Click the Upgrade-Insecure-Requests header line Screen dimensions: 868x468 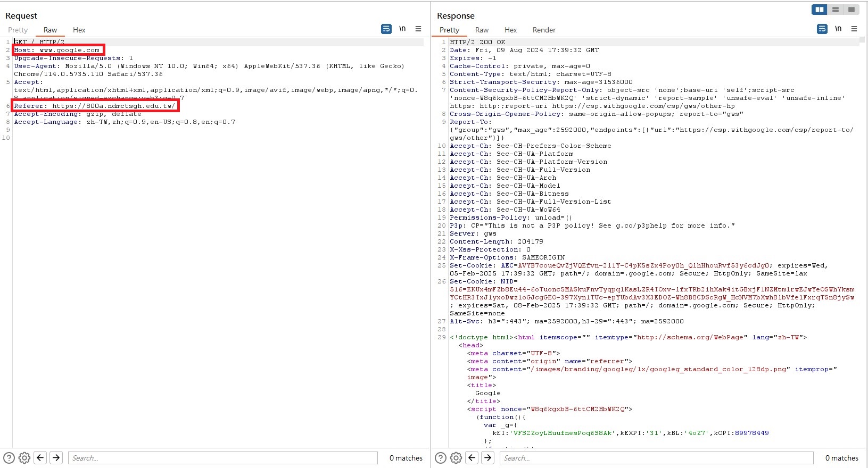click(73, 58)
